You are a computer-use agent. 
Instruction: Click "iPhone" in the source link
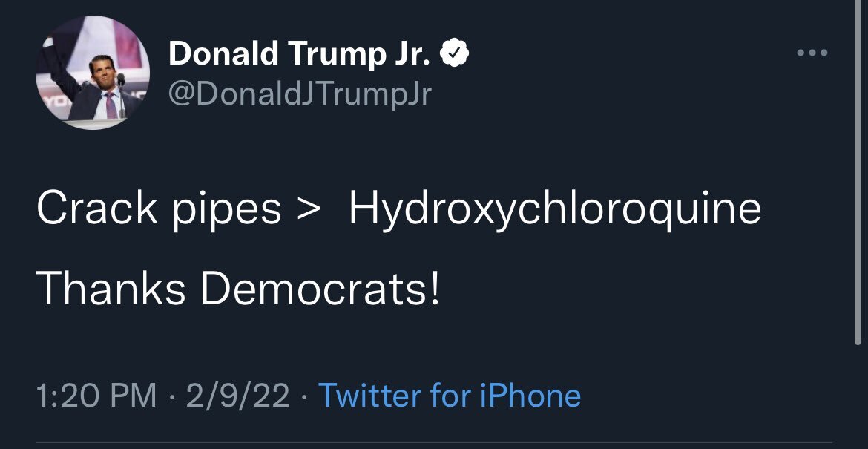point(530,395)
